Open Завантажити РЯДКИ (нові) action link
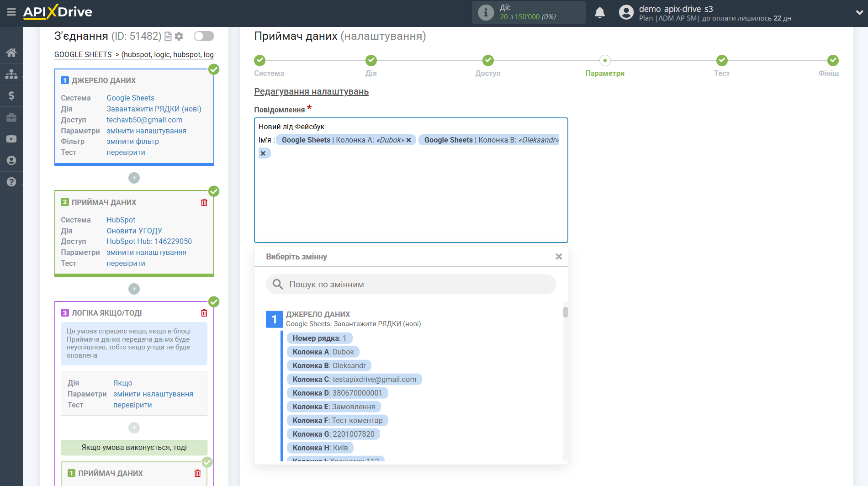Image resolution: width=868 pixels, height=486 pixels. (154, 109)
